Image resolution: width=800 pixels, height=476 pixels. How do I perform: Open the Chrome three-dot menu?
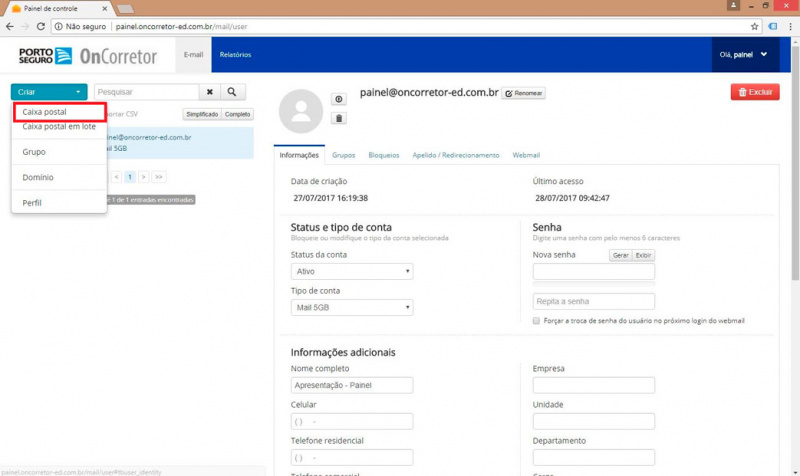tap(790, 27)
